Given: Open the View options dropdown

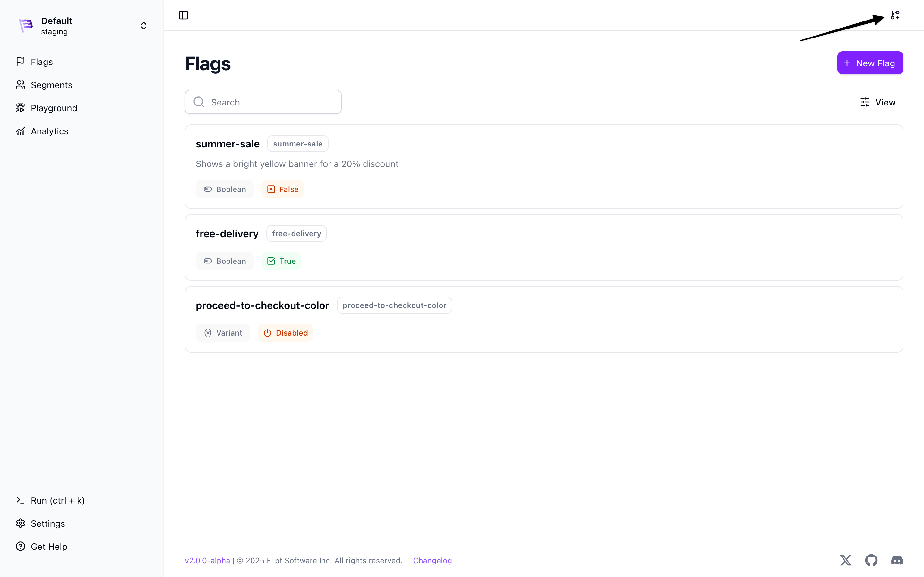Looking at the screenshot, I should 877,102.
